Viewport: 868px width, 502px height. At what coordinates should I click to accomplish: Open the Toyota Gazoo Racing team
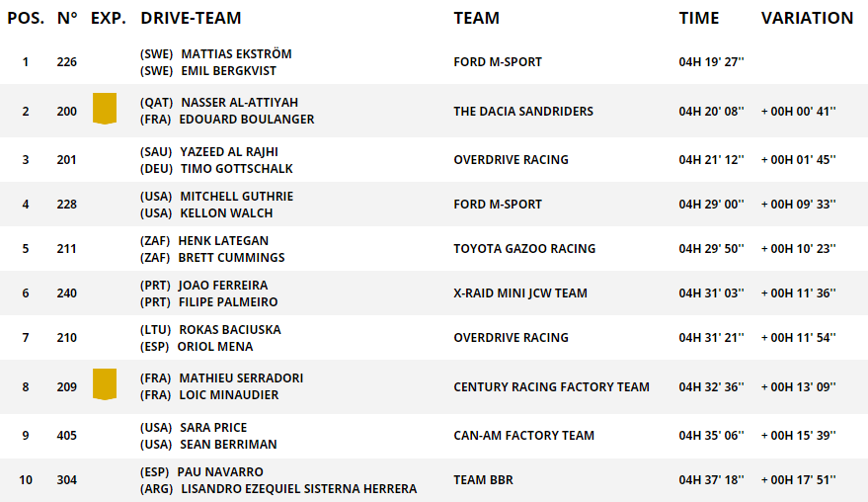[x=524, y=249]
